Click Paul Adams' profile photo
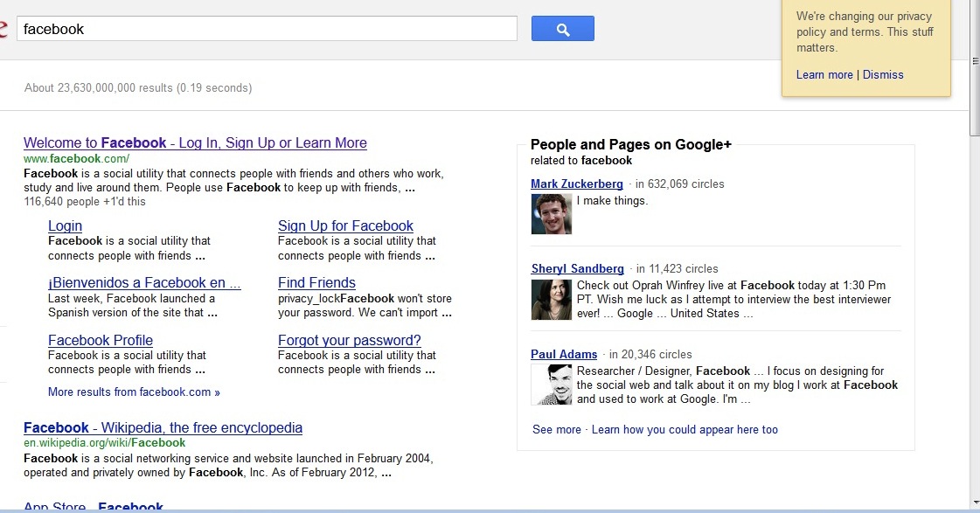 (551, 384)
